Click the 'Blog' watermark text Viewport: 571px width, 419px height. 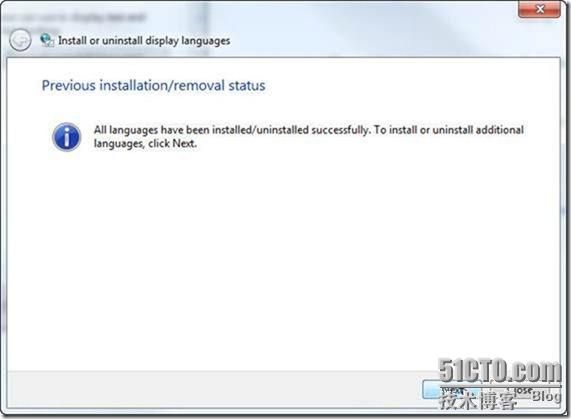[546, 395]
